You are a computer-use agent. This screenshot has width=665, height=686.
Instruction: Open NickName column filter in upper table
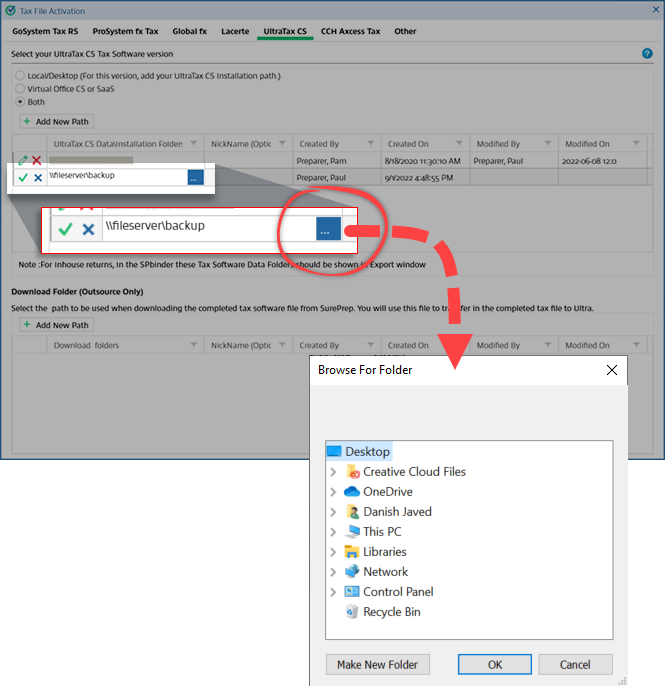pyautogui.click(x=282, y=144)
